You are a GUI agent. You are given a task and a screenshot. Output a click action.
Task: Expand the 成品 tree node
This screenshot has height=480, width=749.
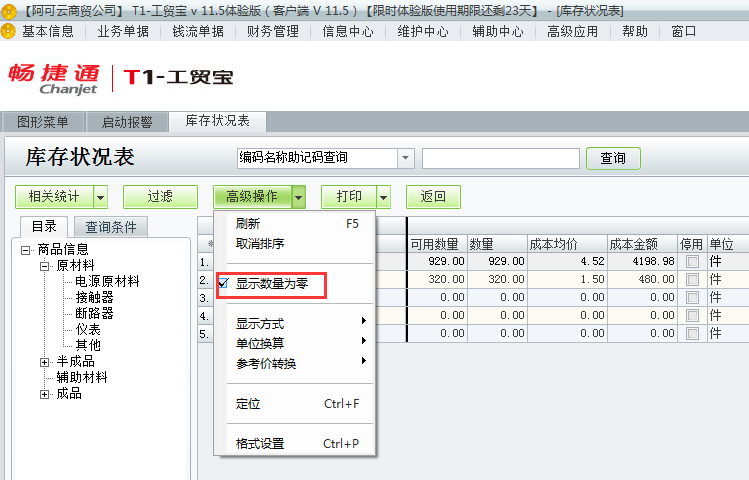tap(44, 394)
